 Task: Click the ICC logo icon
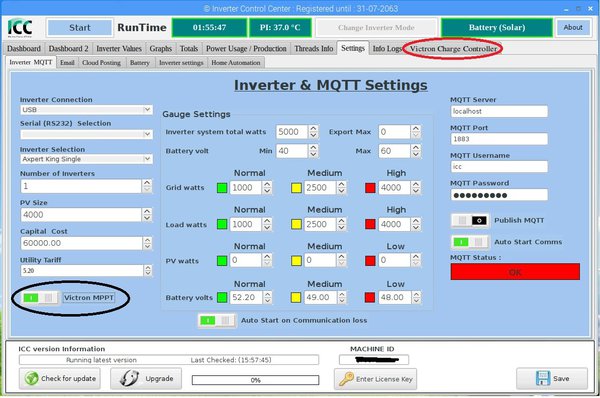(x=20, y=28)
